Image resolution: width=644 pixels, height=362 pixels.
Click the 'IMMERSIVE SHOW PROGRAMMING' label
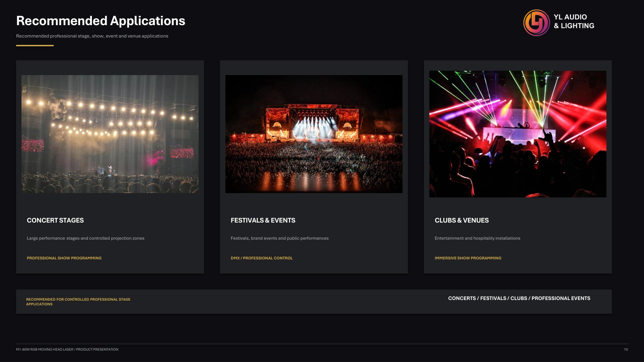(468, 258)
